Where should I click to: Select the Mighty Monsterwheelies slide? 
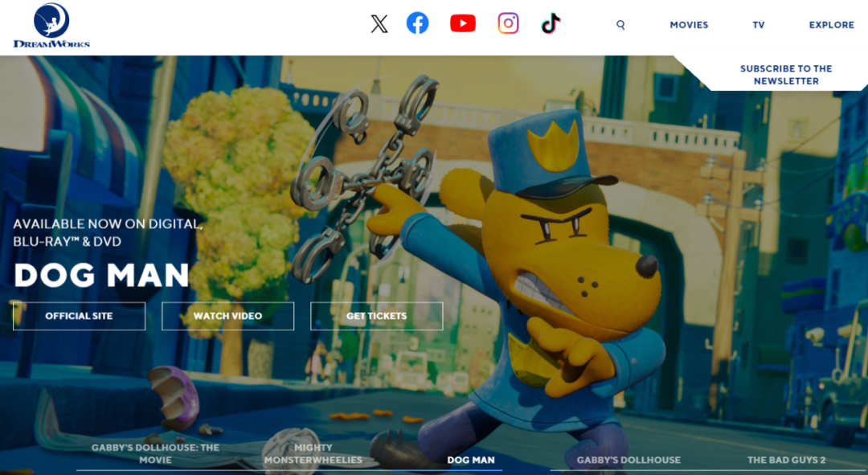pos(313,453)
